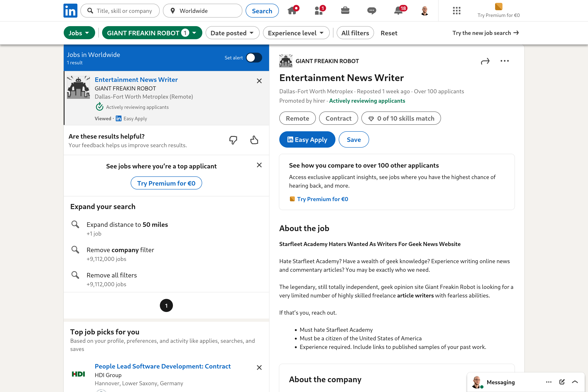The width and height of the screenshot is (588, 392).
Task: Click the thumbs up feedback icon
Action: click(x=254, y=140)
